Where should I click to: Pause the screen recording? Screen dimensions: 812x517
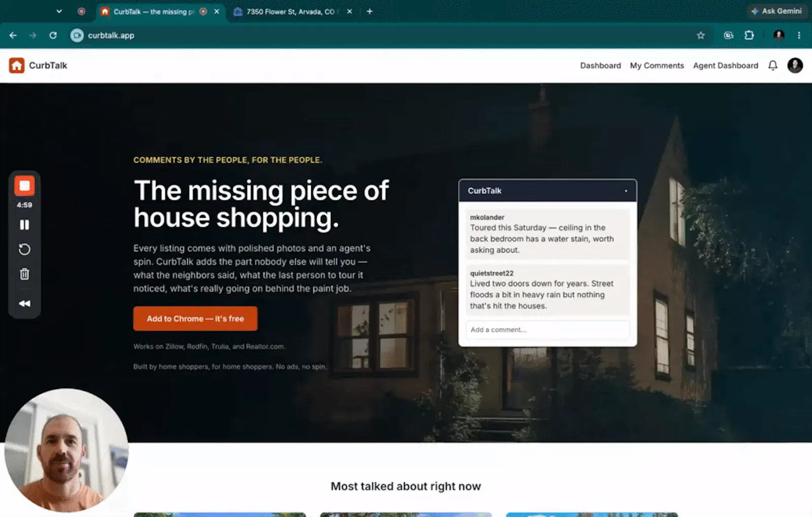24,225
